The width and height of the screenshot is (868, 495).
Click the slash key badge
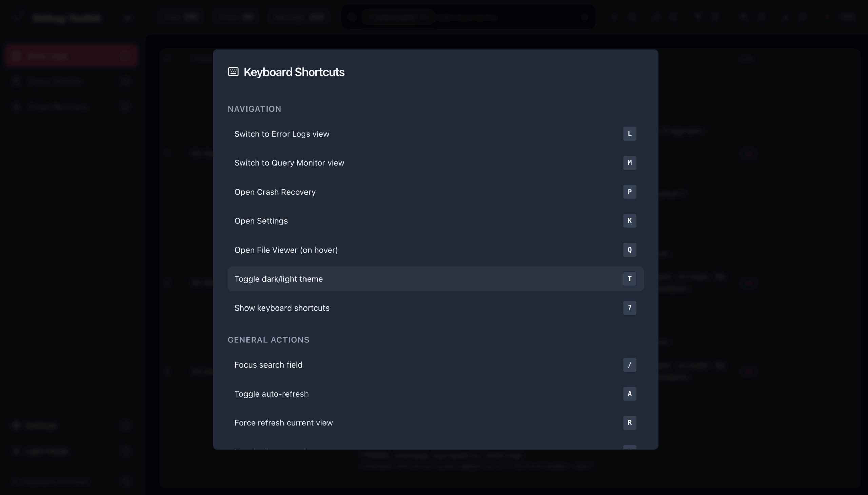[x=629, y=365]
